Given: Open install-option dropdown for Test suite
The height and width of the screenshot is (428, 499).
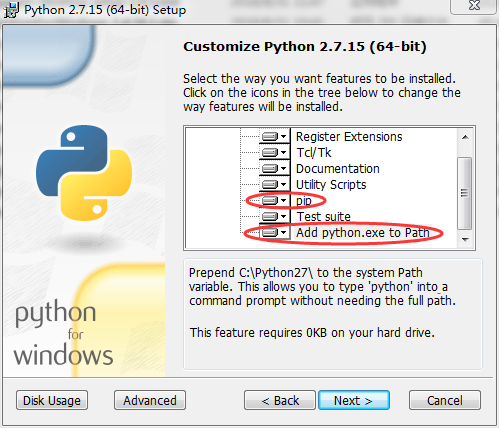Looking at the screenshot, I should [x=274, y=216].
